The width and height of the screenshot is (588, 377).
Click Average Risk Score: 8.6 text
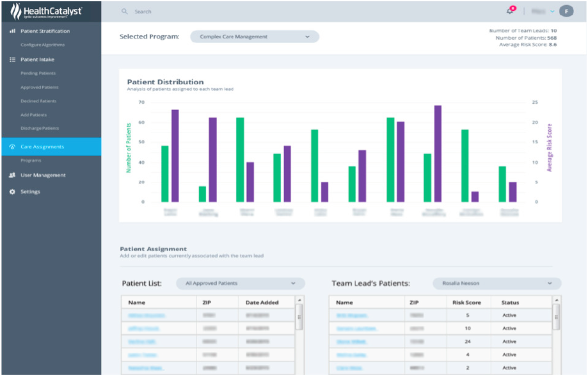[x=528, y=45]
